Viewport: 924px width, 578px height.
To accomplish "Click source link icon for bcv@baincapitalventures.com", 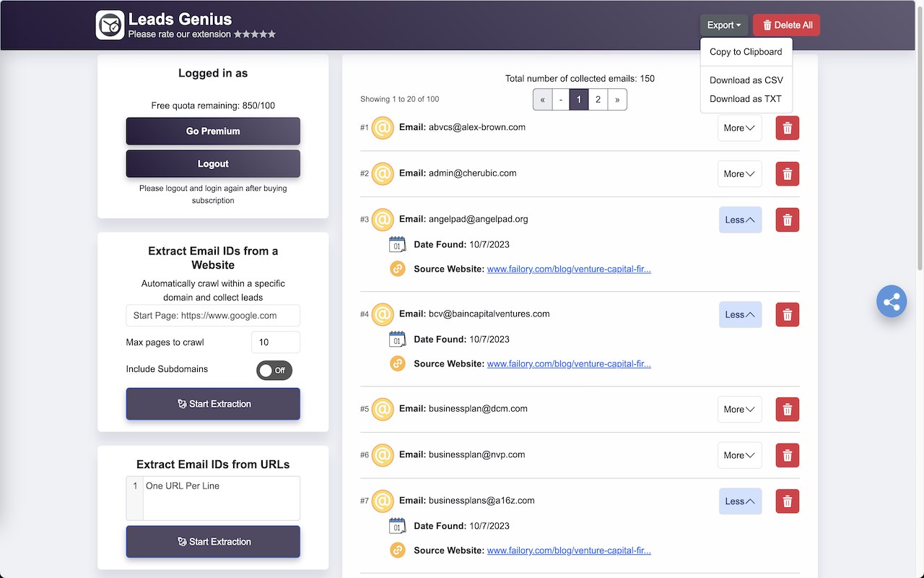I will 397,363.
